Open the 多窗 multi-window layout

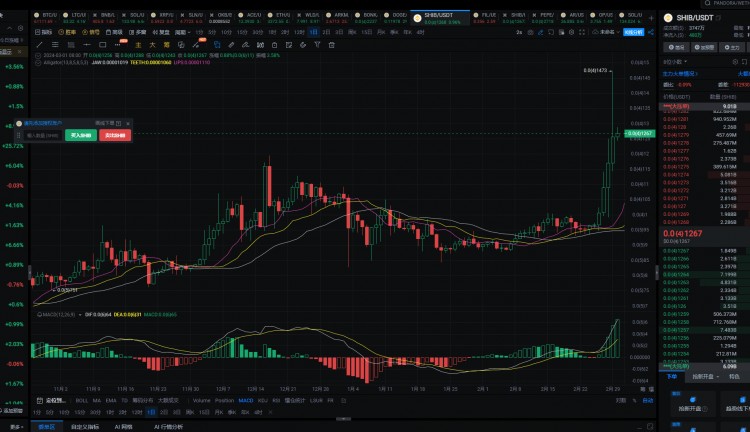138,32
